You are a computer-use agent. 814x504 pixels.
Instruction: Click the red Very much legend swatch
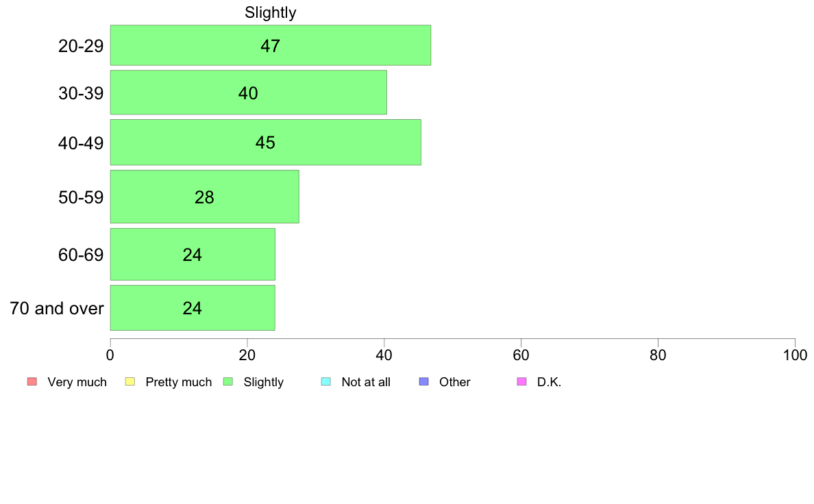32,382
